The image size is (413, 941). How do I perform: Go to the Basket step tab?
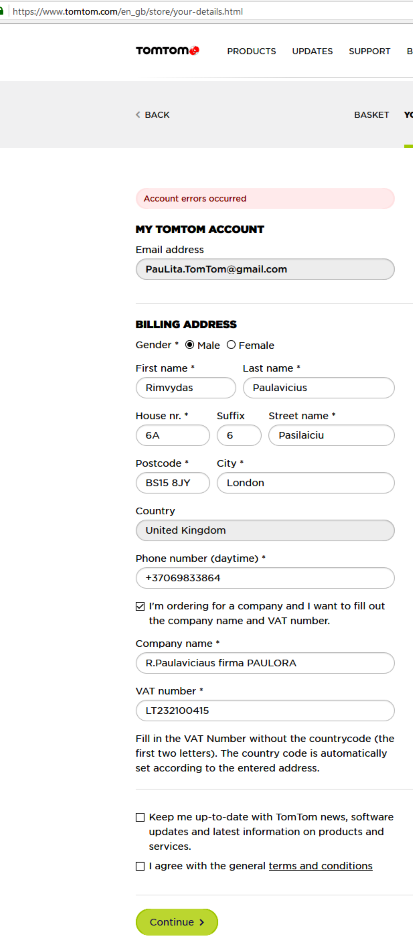coord(372,115)
